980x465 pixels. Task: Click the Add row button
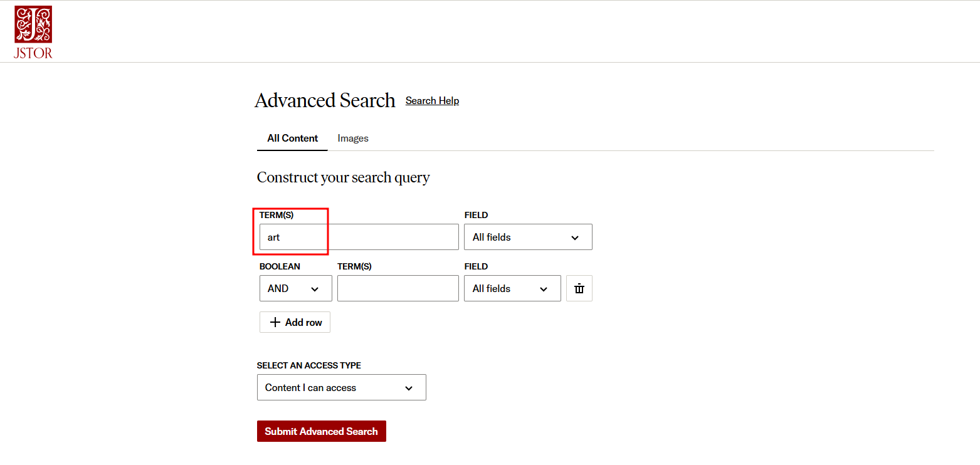click(295, 322)
